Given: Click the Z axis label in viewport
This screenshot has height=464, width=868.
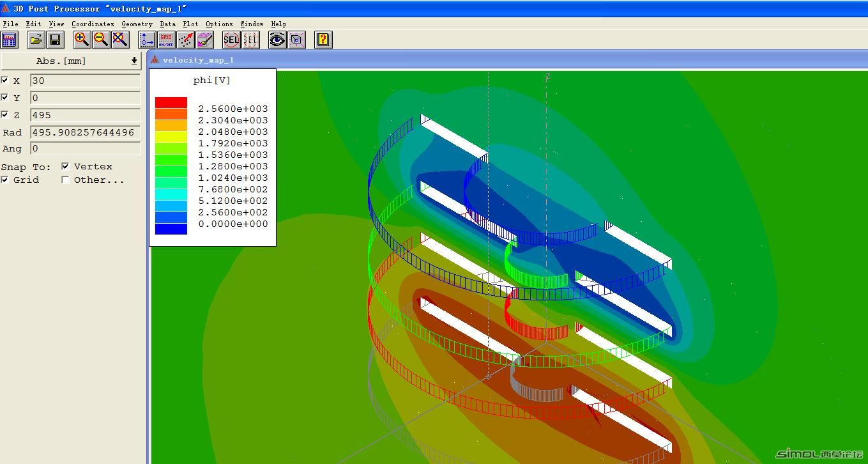Looking at the screenshot, I should 547,76.
